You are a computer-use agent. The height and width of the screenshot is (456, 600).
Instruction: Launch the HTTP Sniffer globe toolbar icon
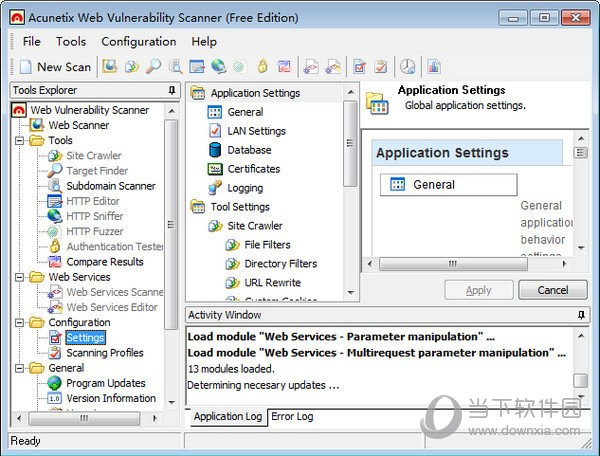click(x=218, y=67)
